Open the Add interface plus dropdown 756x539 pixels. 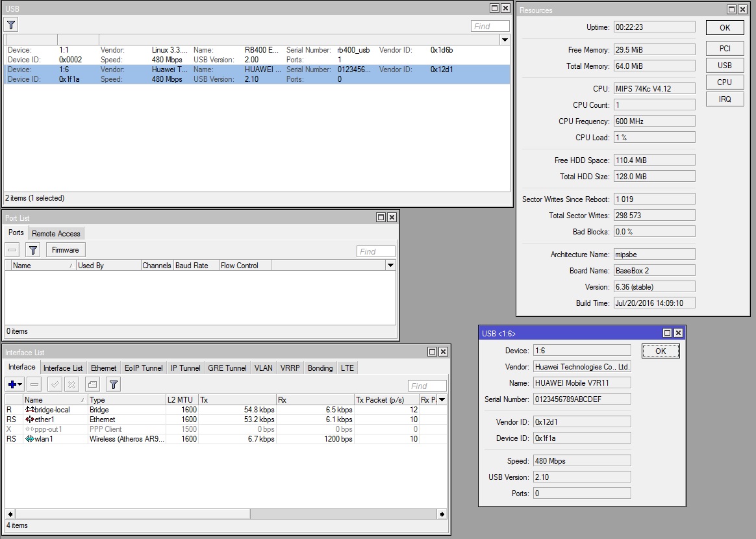point(15,384)
